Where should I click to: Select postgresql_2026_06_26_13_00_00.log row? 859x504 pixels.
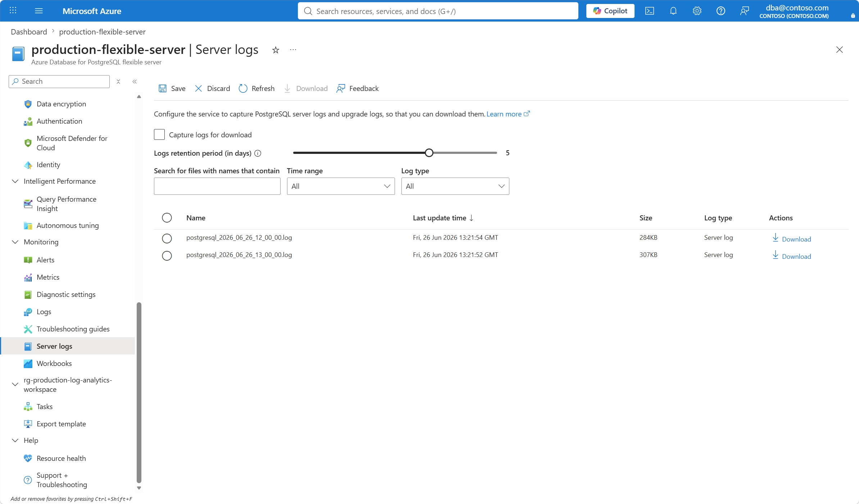pyautogui.click(x=167, y=256)
